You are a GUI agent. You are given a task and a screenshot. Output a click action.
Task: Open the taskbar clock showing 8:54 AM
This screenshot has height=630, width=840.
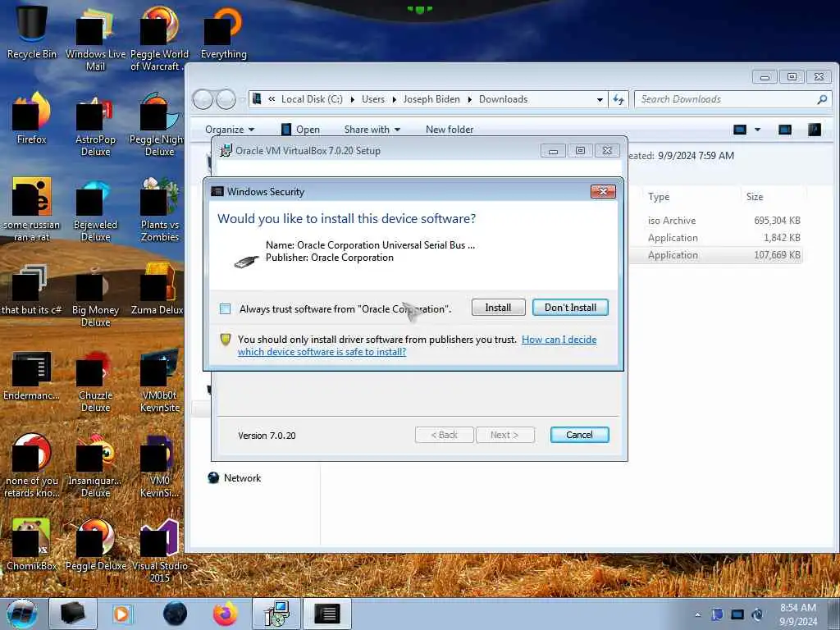[x=798, y=614]
